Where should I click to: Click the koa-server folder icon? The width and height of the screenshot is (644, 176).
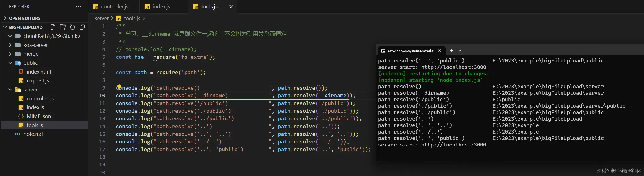pos(18,45)
